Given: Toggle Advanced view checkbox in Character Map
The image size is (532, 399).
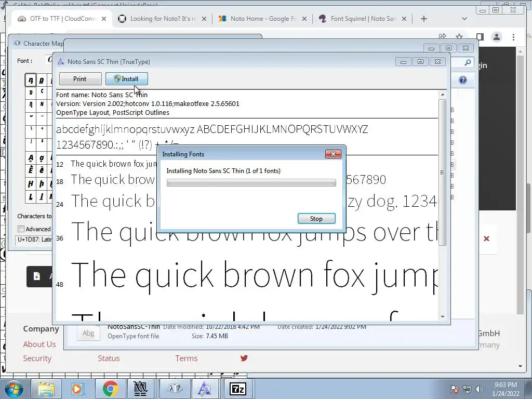Looking at the screenshot, I should pyautogui.click(x=21, y=229).
